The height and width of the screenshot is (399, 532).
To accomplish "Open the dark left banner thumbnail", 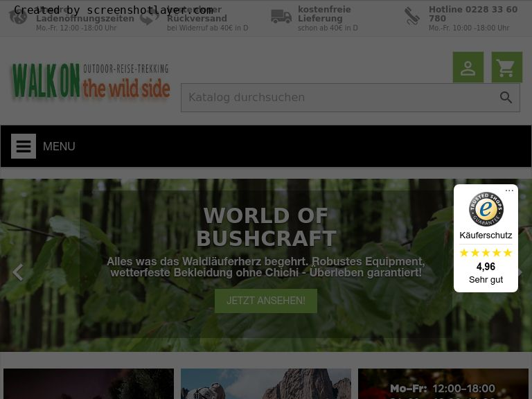I will pos(89,384).
